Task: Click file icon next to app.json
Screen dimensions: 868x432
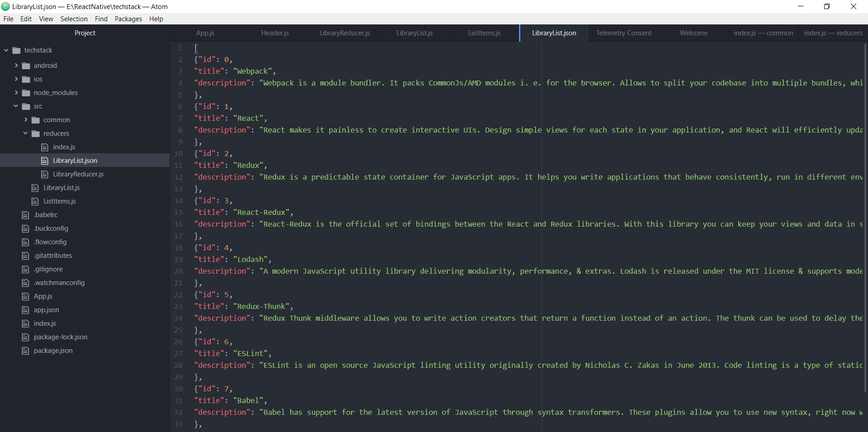Action: 26,310
